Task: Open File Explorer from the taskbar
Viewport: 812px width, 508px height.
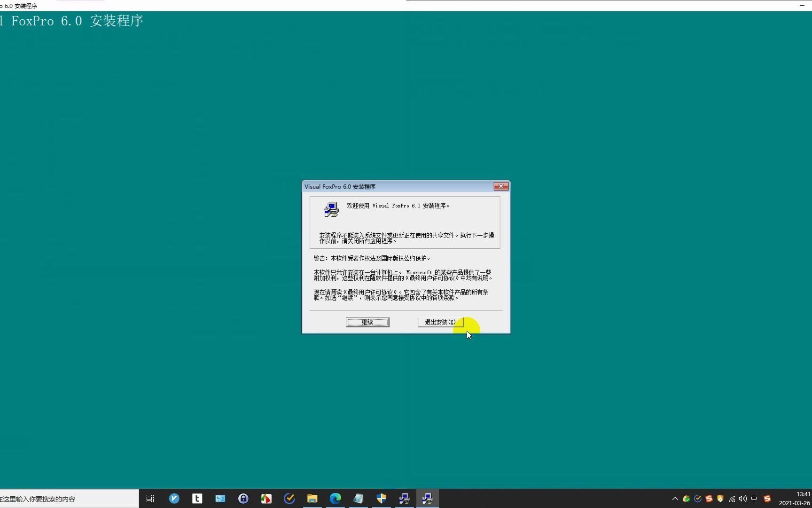Action: (312, 499)
